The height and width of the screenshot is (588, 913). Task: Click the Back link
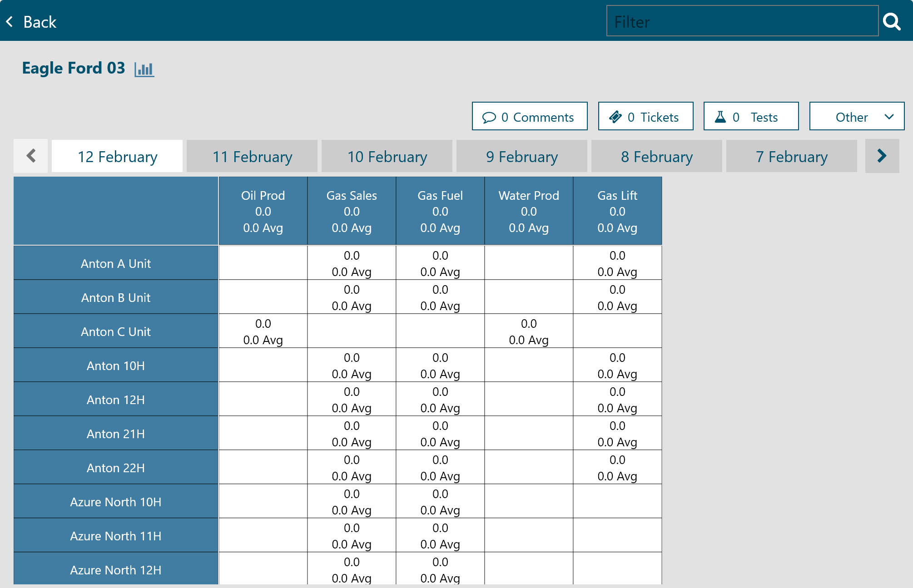click(40, 22)
